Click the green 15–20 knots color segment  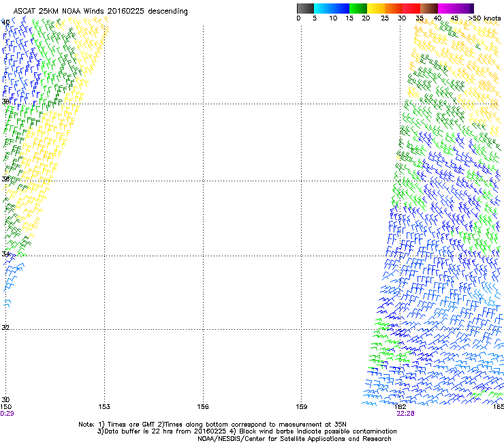pos(358,8)
